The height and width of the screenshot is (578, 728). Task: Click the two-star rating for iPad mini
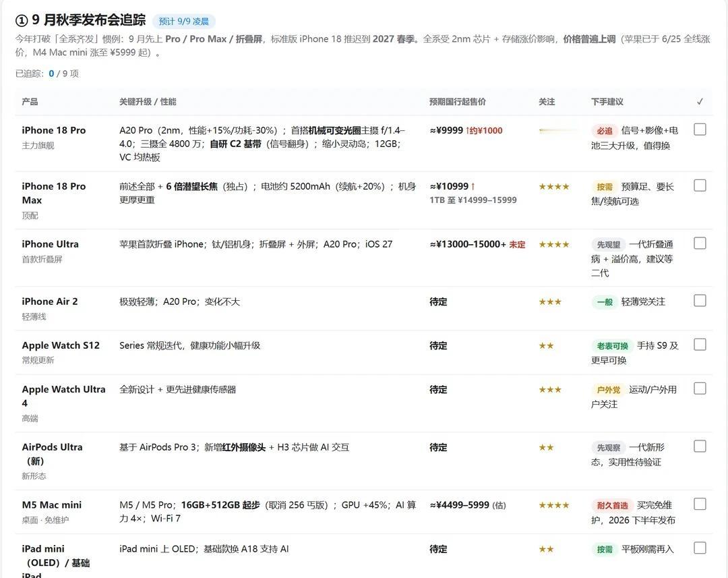point(546,549)
